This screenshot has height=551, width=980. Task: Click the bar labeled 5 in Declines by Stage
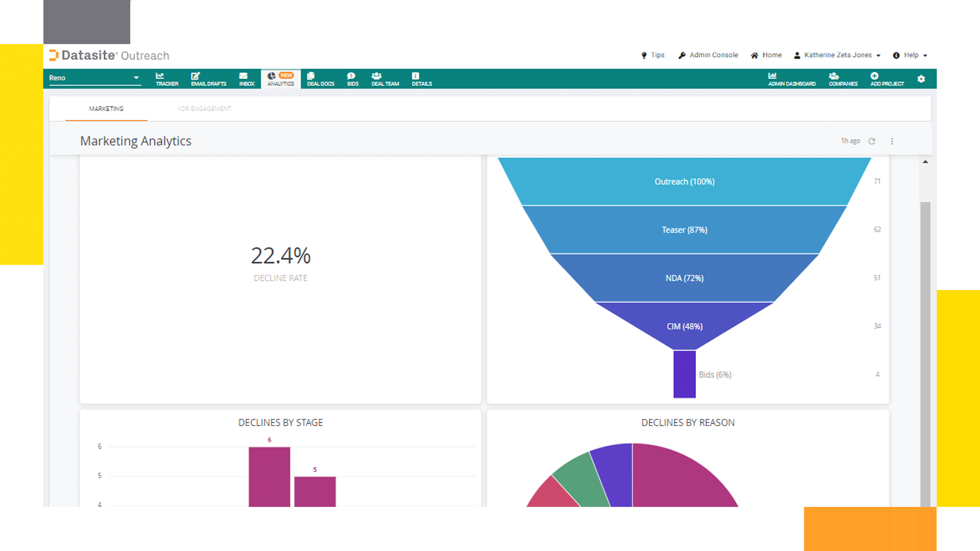(x=315, y=492)
